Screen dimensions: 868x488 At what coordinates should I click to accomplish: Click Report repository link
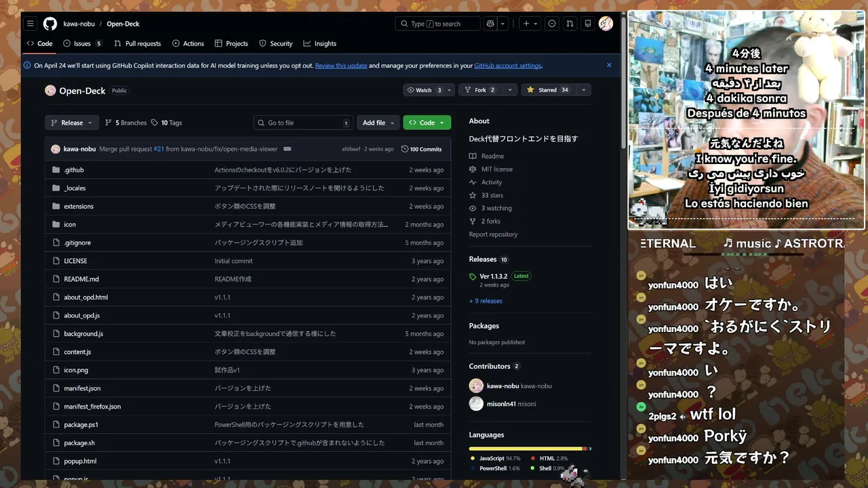pos(493,235)
